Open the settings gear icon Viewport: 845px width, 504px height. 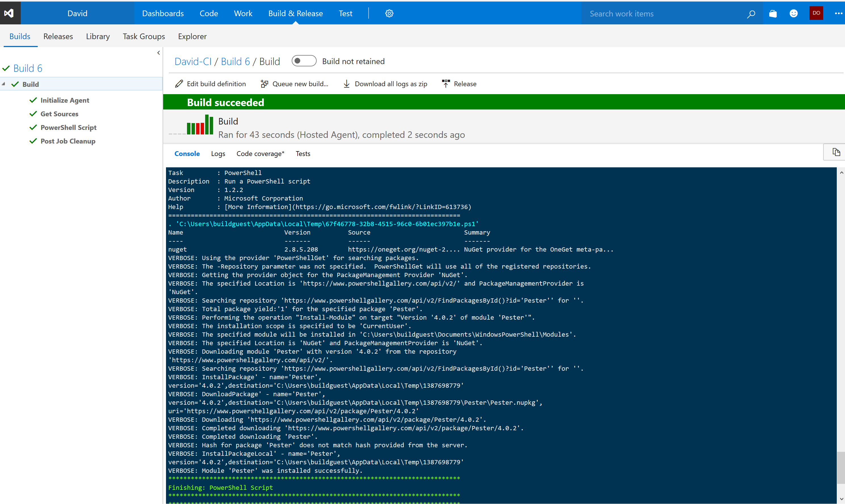click(x=389, y=13)
